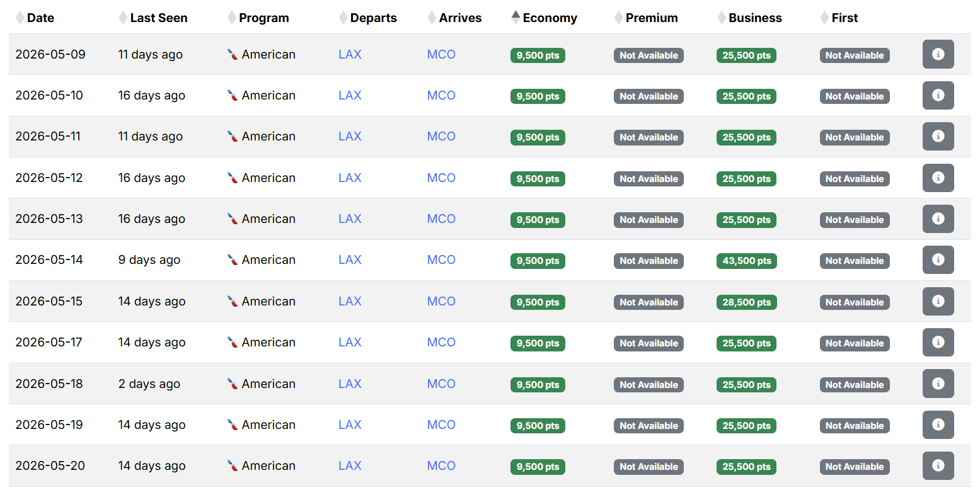Sort by the Economy column header

pyautogui.click(x=550, y=18)
